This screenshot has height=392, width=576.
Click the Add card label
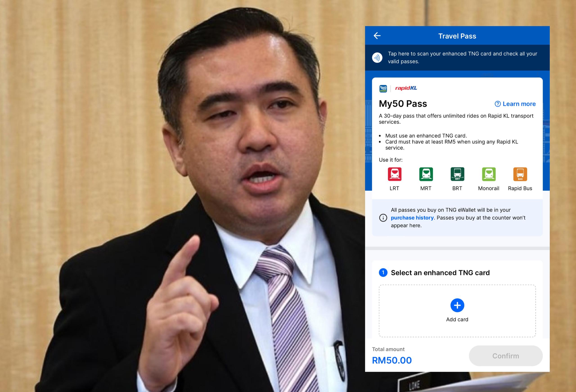coord(457,319)
